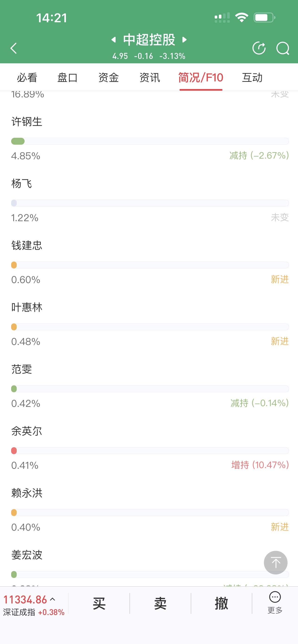Click 许钢生 shareholding progress bar

150,141
